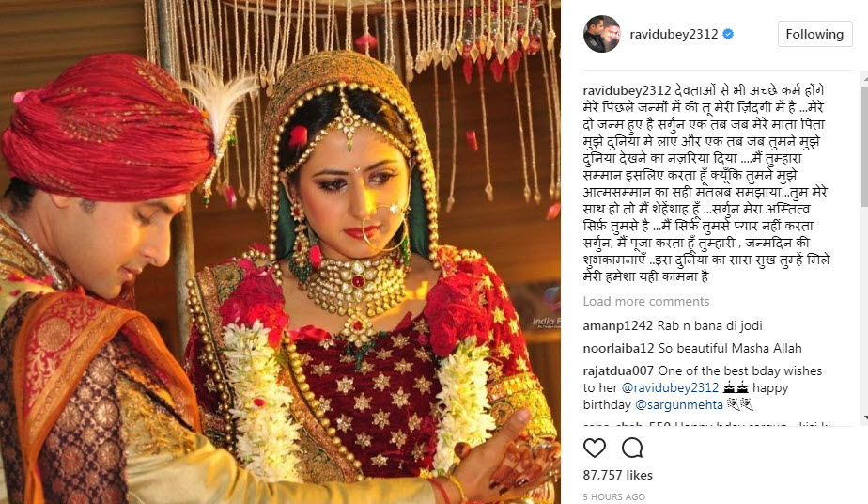Click scrollbar up arrow in comments
Image resolution: width=868 pixels, height=504 pixels.
coord(864,77)
